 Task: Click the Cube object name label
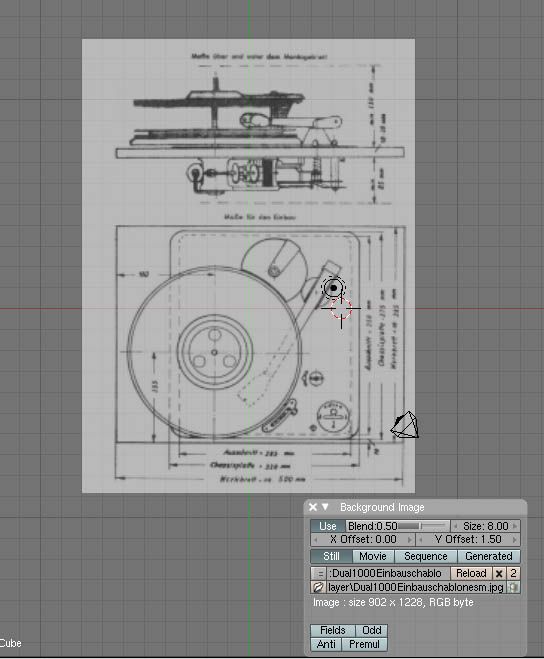coord(11,643)
